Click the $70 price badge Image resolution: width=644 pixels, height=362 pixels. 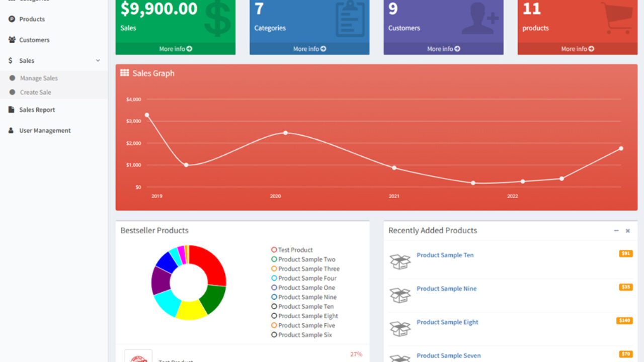626,354
